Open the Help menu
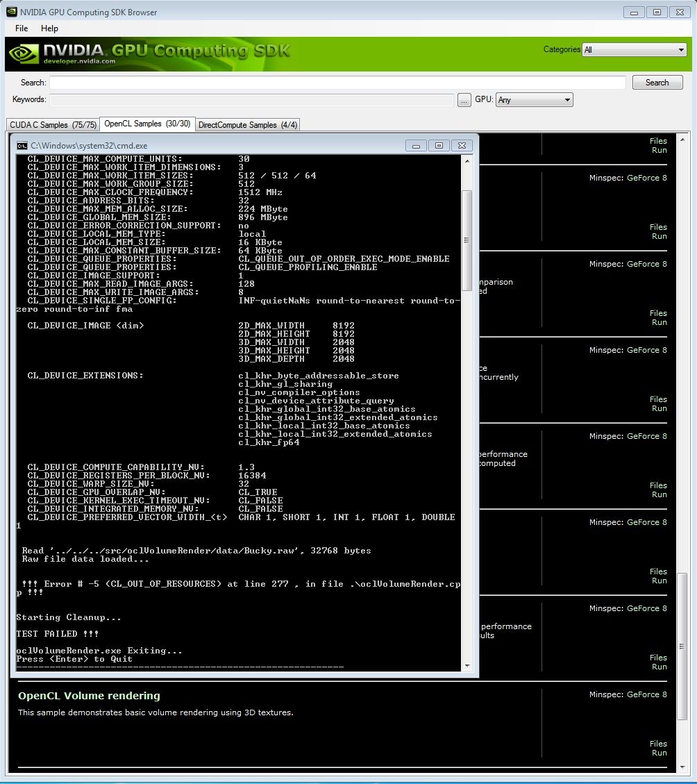This screenshot has height=784, width=697. coord(49,28)
